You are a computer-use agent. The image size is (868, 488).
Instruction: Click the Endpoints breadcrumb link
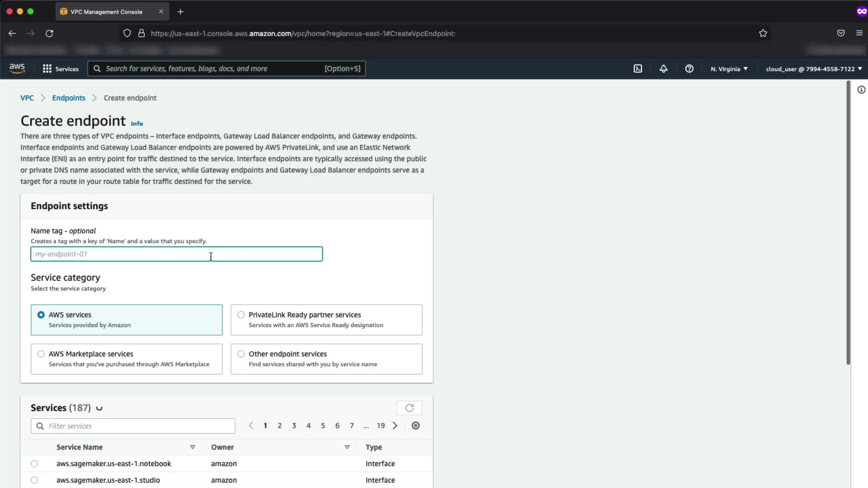point(68,98)
